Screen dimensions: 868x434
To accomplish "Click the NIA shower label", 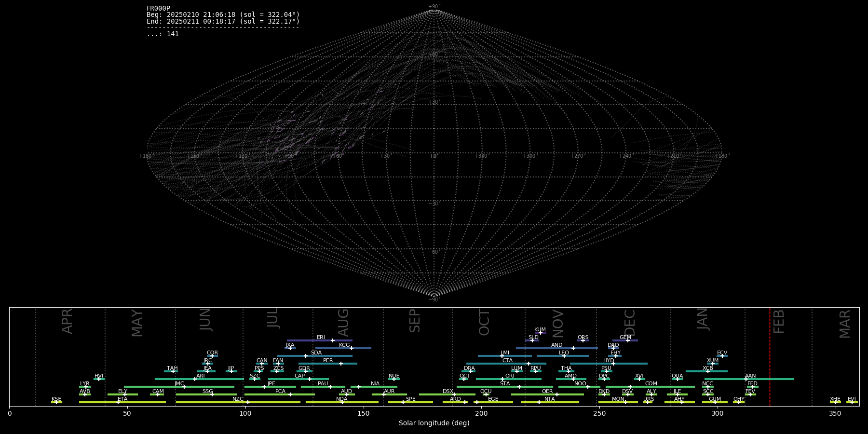I will click(x=375, y=383).
